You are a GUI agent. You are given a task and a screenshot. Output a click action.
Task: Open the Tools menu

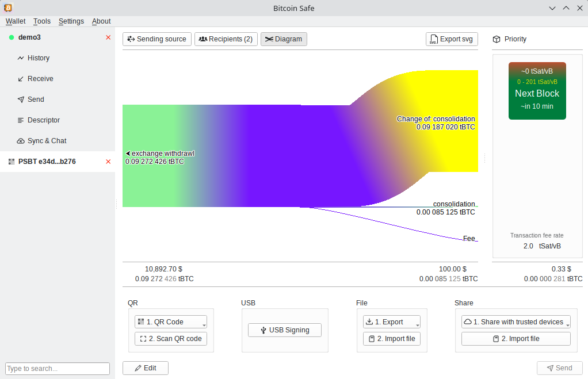click(42, 21)
